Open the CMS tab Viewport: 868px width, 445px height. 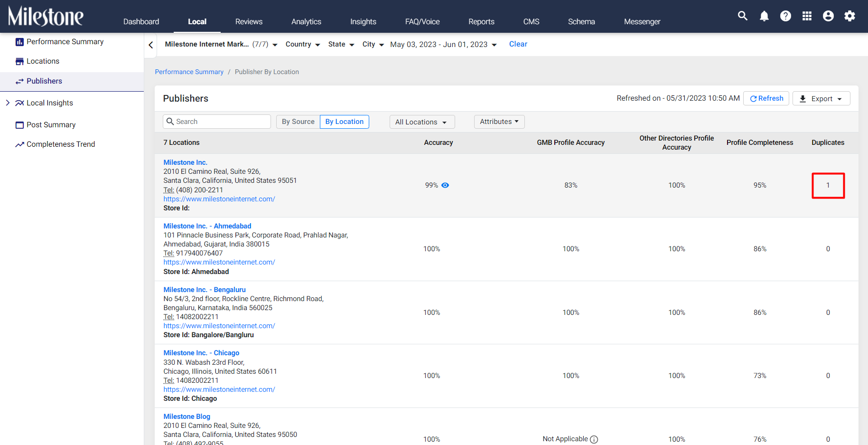(531, 22)
